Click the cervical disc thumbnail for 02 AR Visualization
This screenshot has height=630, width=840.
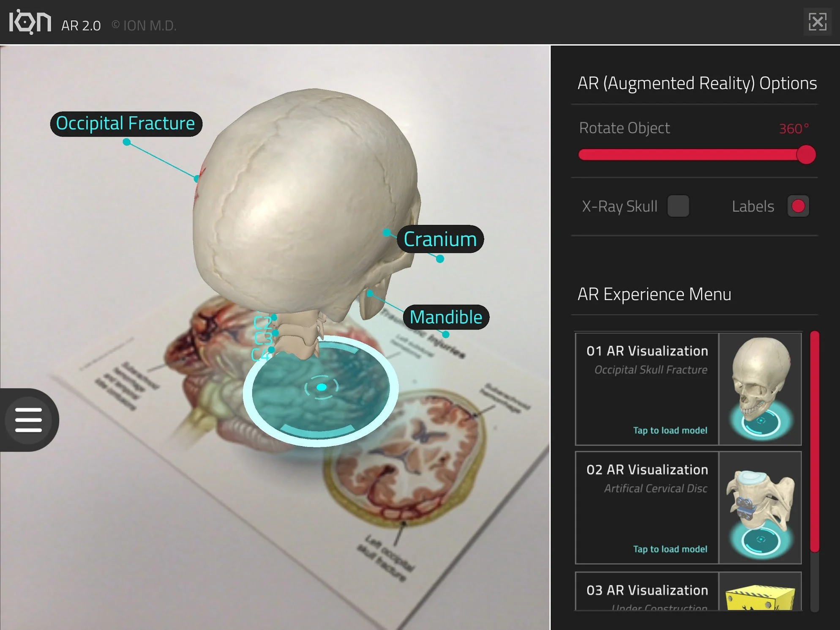coord(760,507)
